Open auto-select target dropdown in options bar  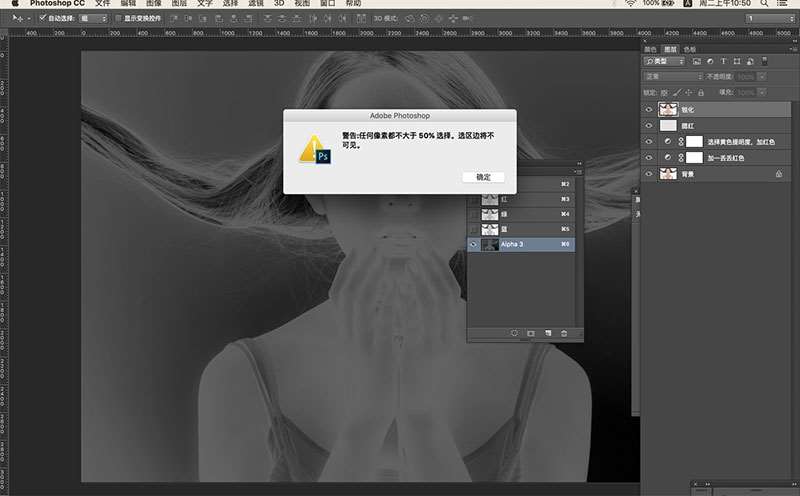click(x=93, y=18)
